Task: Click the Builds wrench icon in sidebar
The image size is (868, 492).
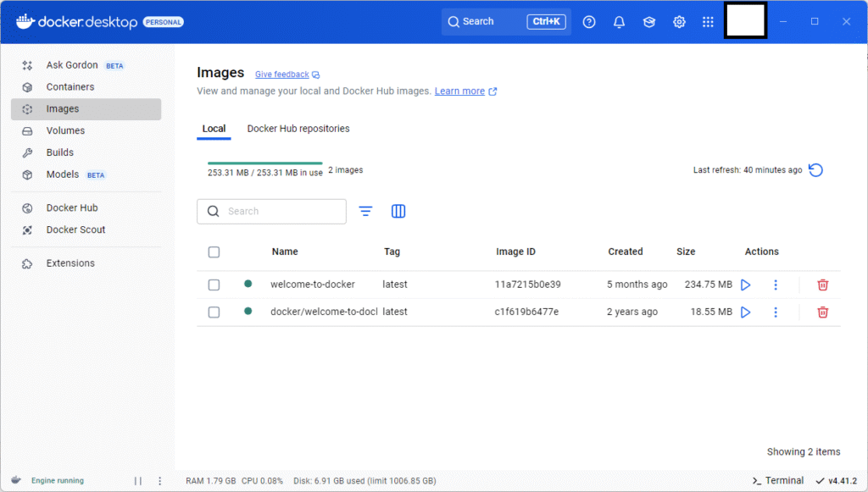Action: coord(27,152)
